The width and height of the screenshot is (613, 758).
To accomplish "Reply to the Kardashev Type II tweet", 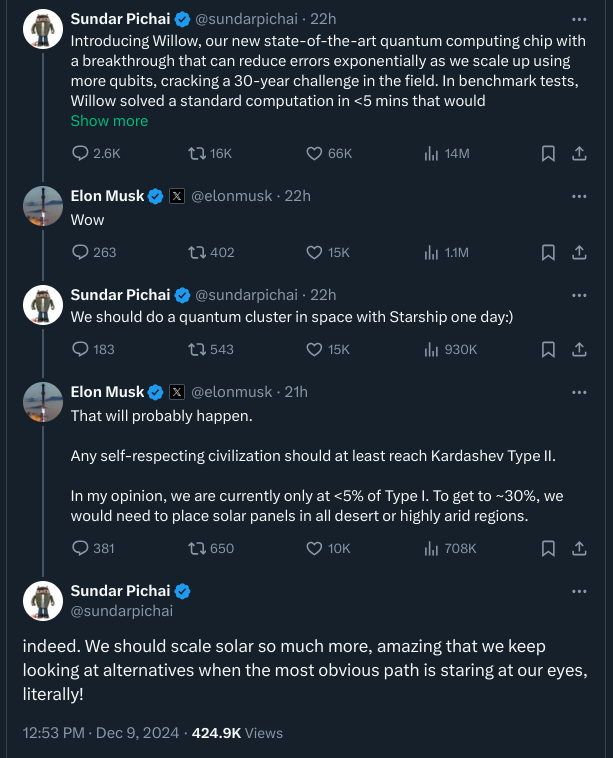I will [82, 548].
